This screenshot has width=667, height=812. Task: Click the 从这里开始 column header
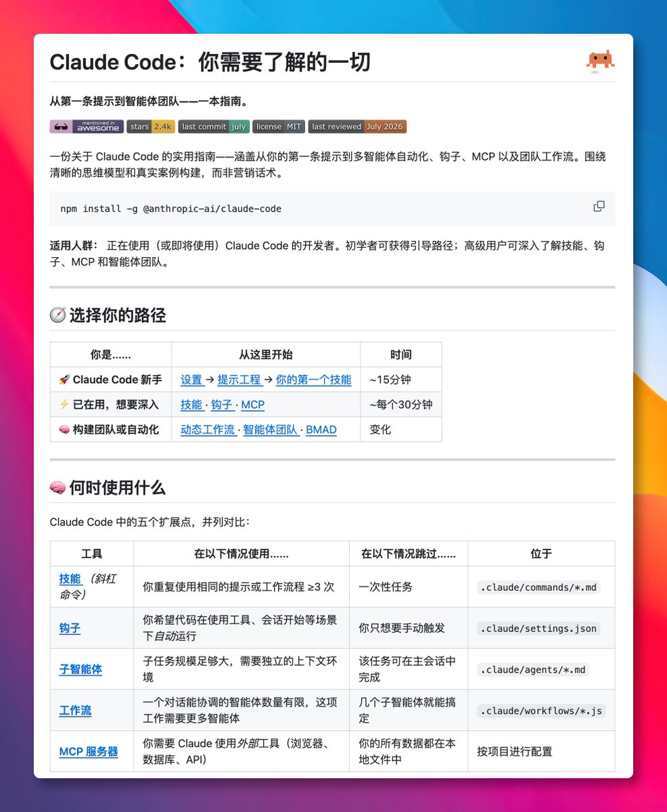(266, 355)
